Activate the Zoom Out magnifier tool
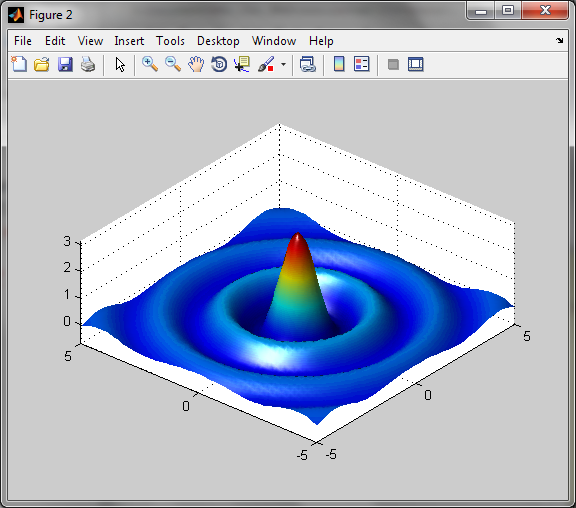Screen dimensions: 576x508 [173, 64]
